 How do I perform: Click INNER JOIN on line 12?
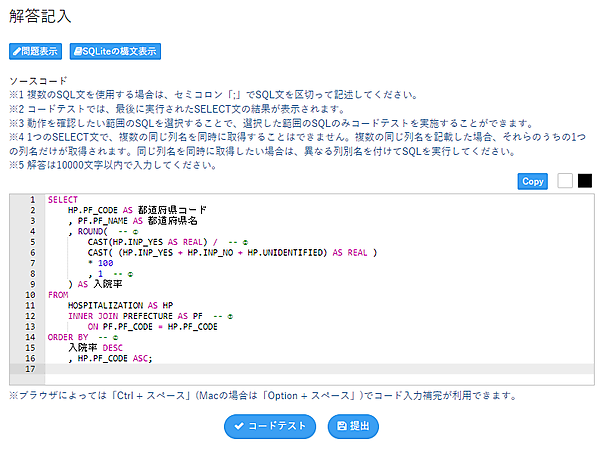tap(93, 316)
